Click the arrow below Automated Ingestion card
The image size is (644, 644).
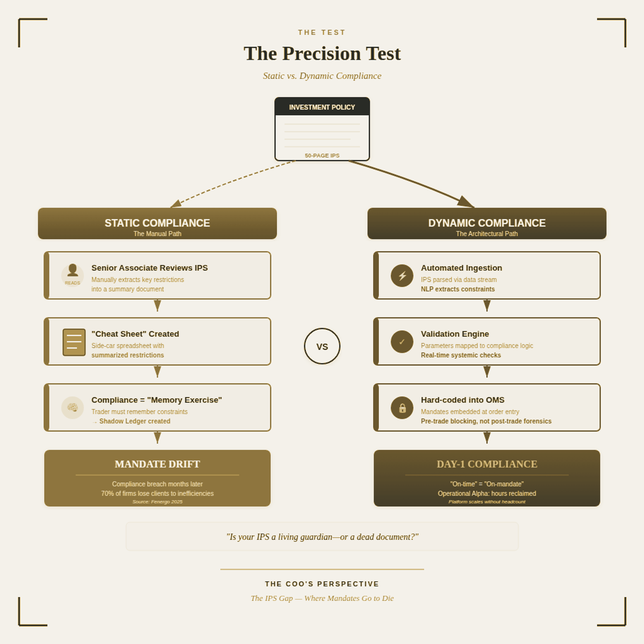point(487,306)
